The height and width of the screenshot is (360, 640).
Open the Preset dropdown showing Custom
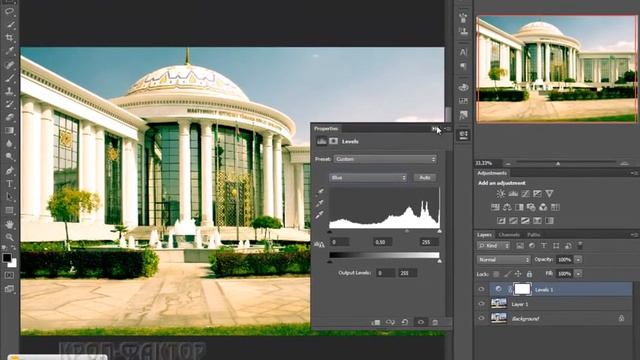click(x=385, y=159)
